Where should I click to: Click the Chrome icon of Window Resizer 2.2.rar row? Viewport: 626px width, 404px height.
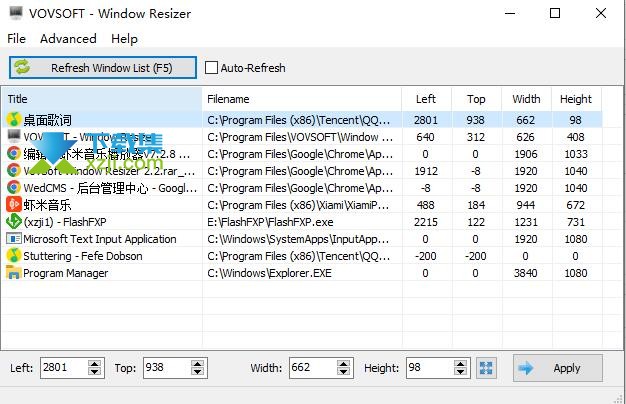click(14, 170)
